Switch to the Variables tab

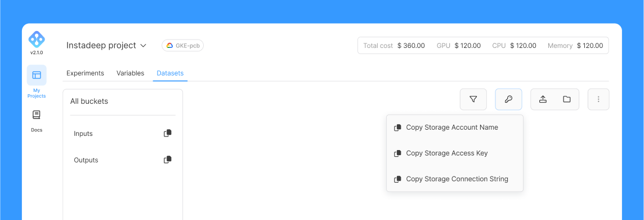(x=130, y=73)
